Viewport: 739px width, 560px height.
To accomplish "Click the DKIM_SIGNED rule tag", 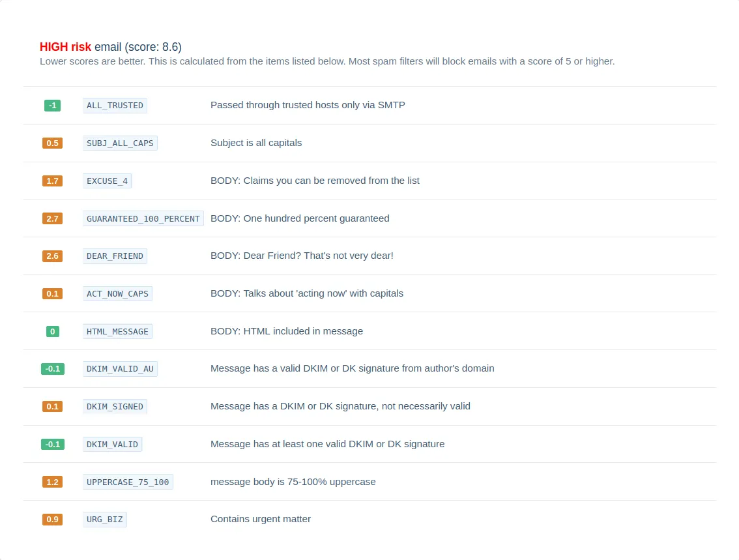I will pyautogui.click(x=115, y=407).
